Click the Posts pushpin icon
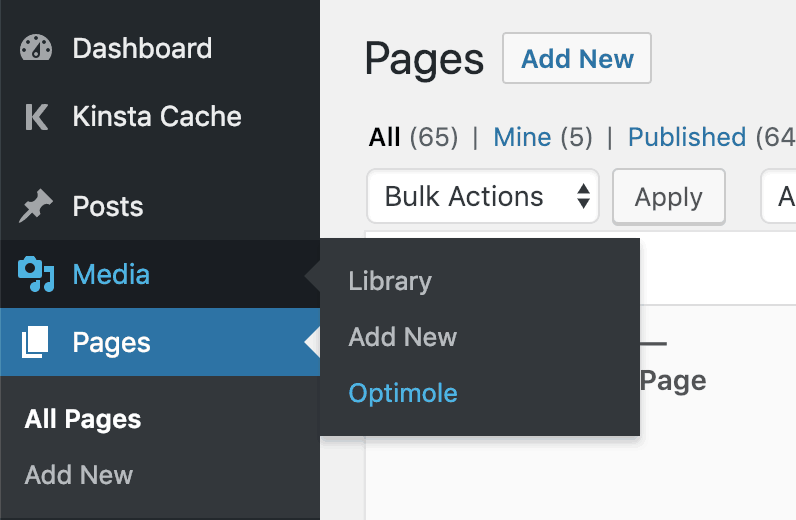 click(x=36, y=206)
